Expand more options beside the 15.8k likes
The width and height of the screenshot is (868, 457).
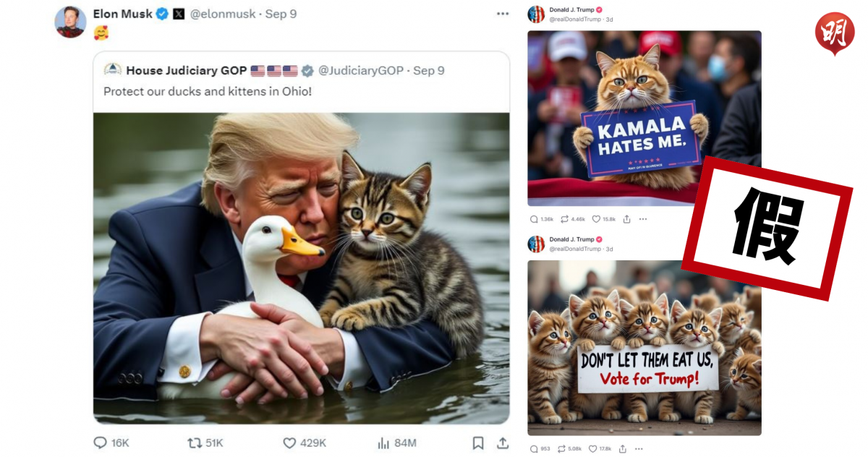point(643,219)
